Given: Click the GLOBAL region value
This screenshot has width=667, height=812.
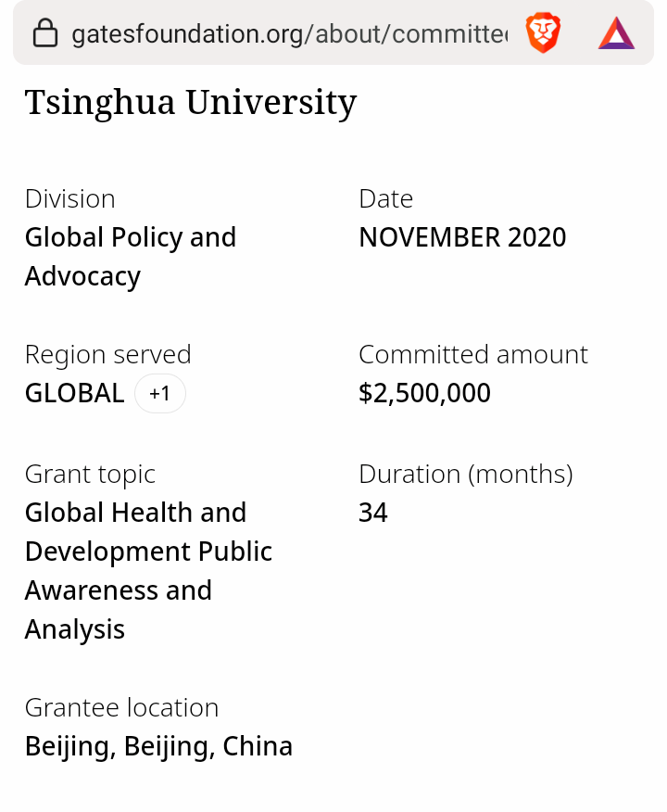Looking at the screenshot, I should pyautogui.click(x=74, y=394).
